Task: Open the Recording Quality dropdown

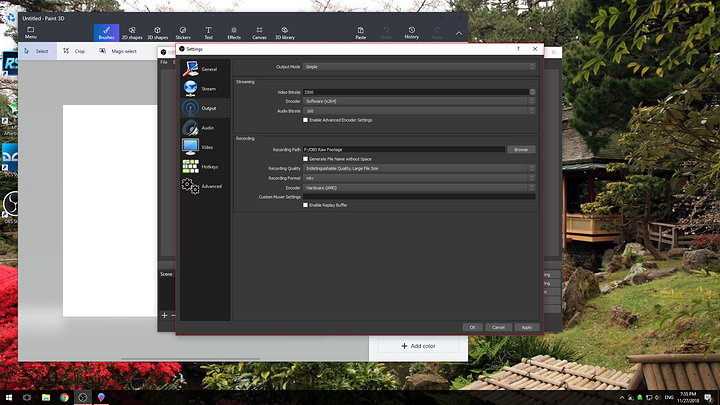Action: 419,168
